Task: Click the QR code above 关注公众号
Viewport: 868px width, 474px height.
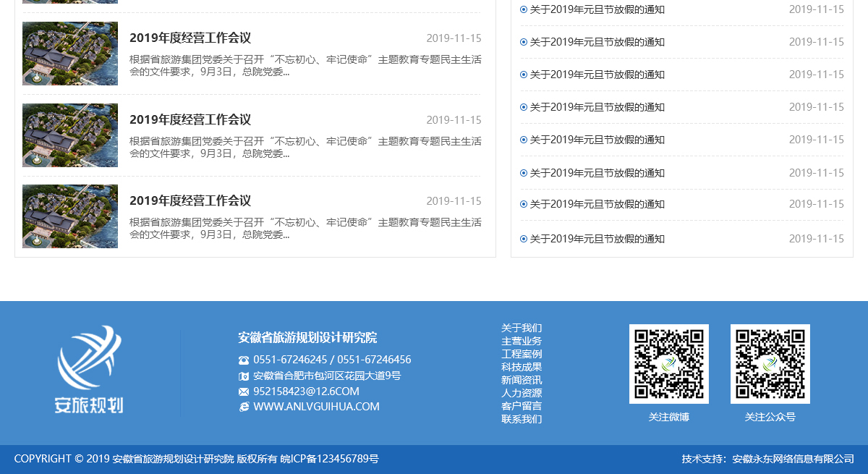Action: [x=770, y=363]
